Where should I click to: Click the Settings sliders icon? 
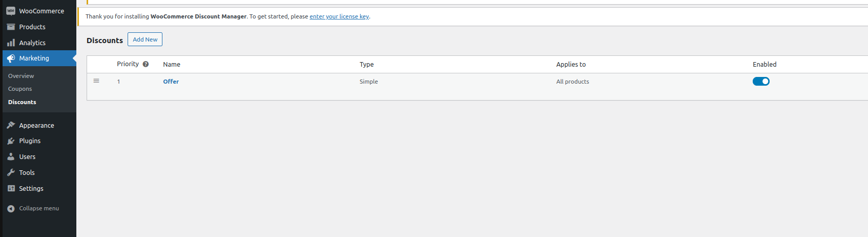11,189
